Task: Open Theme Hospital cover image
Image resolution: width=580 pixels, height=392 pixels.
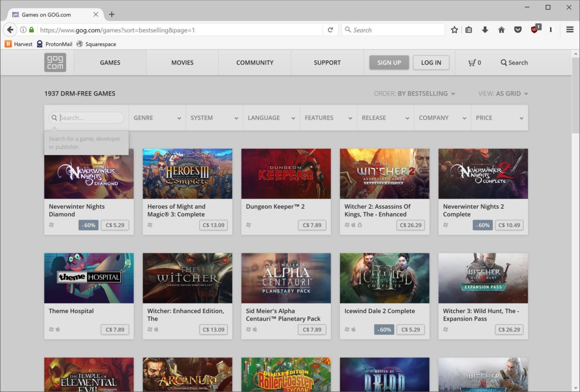Action: [89, 278]
